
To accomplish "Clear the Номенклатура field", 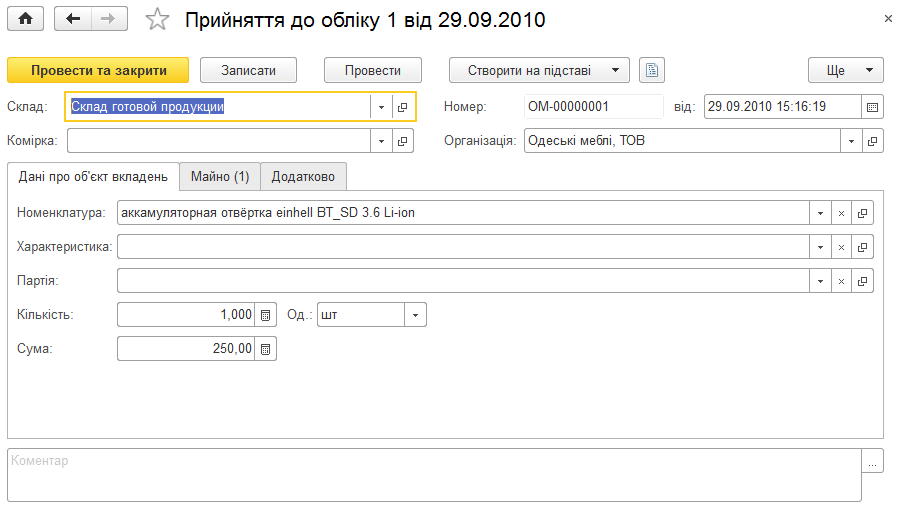I will tap(841, 213).
